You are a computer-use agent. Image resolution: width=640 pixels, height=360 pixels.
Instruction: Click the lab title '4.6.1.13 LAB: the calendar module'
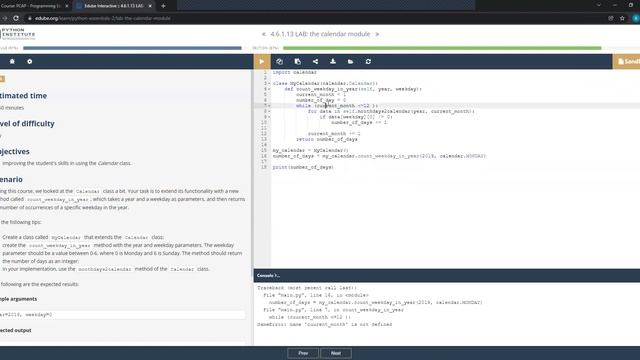tap(320, 34)
